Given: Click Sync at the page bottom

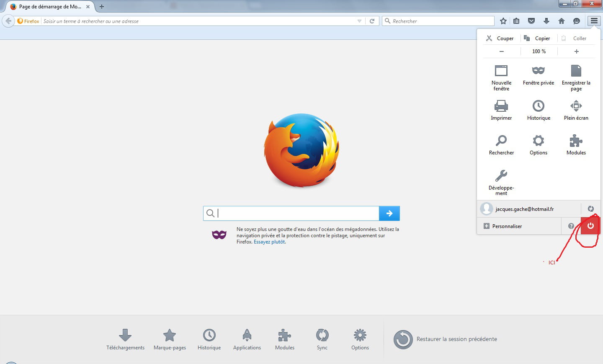Looking at the screenshot, I should (322, 339).
